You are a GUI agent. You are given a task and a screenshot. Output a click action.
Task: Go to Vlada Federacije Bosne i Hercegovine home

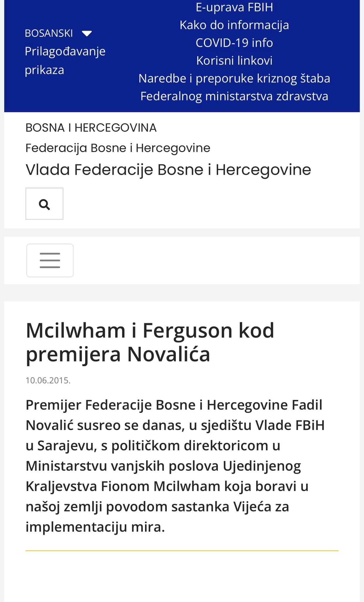pyautogui.click(x=168, y=170)
